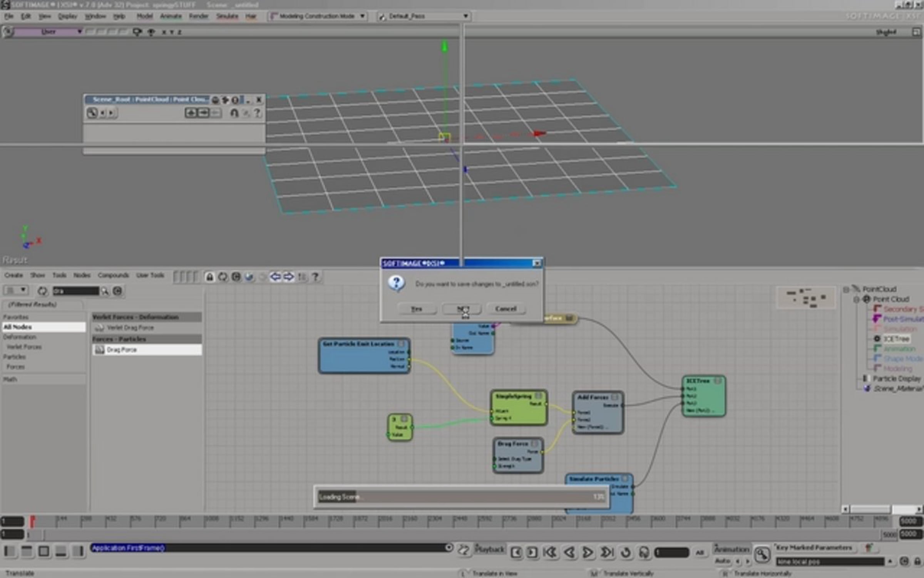Play the animation forward
Screen dimensions: 924x578
pos(588,553)
